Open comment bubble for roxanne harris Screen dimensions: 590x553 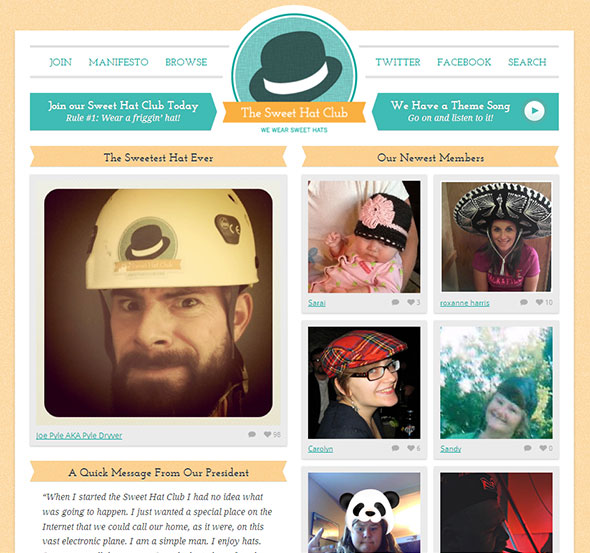[x=524, y=302]
